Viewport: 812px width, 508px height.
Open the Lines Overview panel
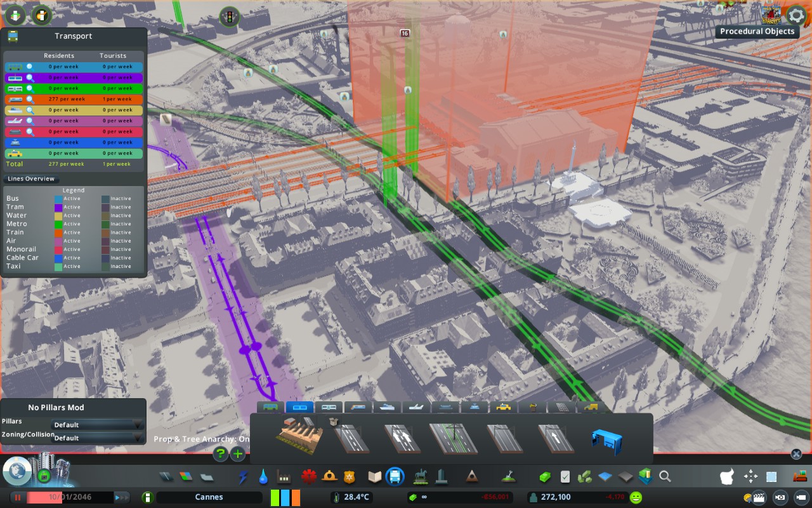click(30, 178)
